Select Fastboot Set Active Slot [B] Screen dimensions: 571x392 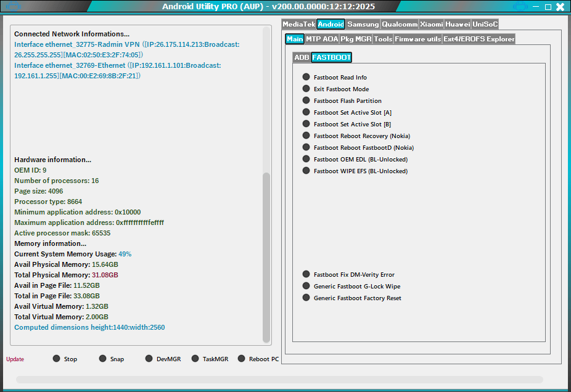tap(306, 124)
